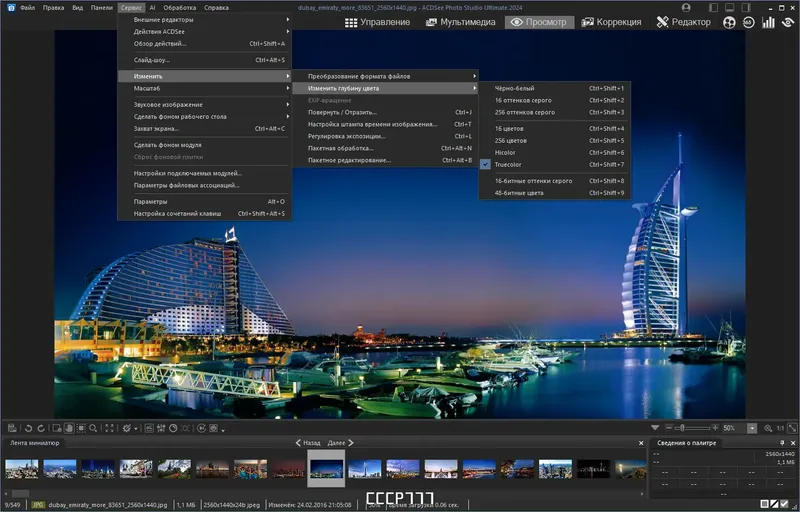This screenshot has width=800, height=512.
Task: Select the Truecolor color depth option
Action: click(x=508, y=164)
